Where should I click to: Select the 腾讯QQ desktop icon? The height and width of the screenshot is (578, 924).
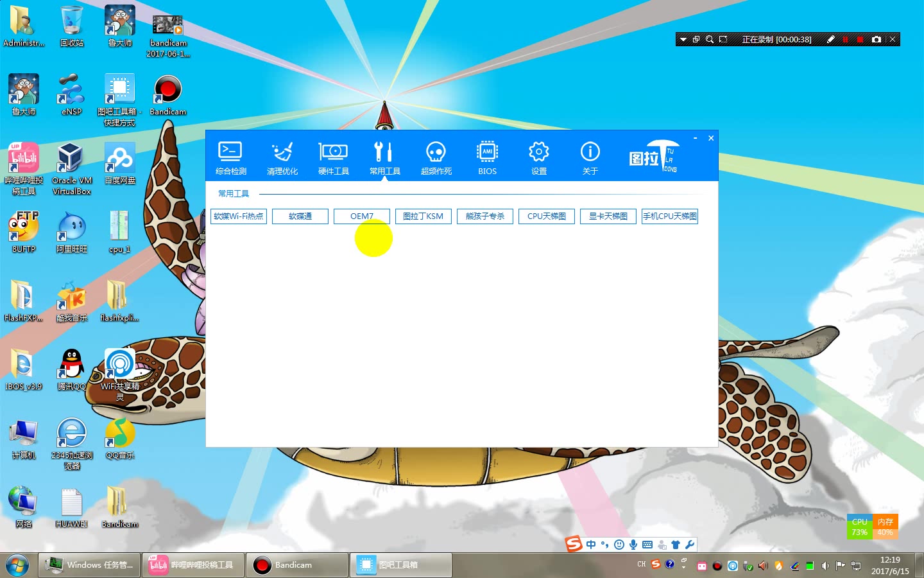[x=72, y=369]
